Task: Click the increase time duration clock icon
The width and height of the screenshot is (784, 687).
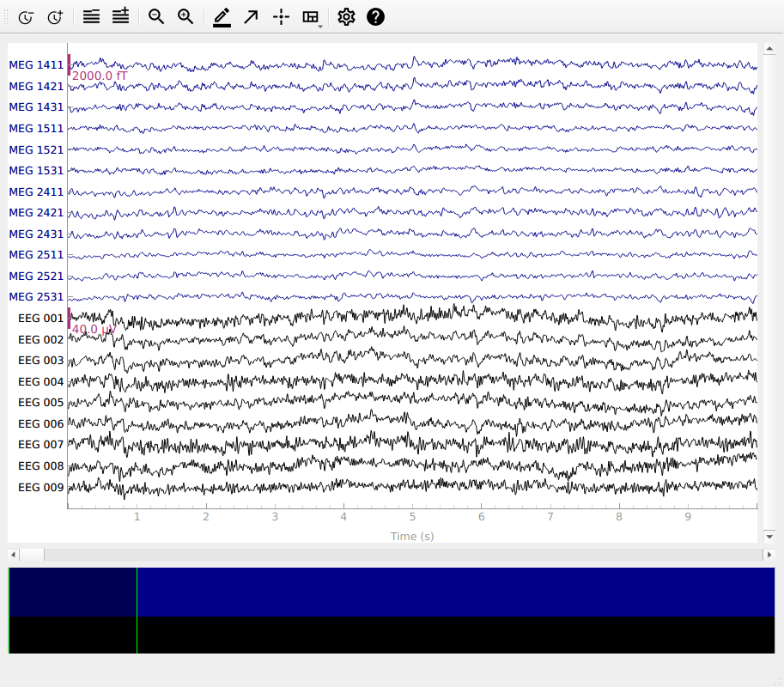Action: (55, 17)
